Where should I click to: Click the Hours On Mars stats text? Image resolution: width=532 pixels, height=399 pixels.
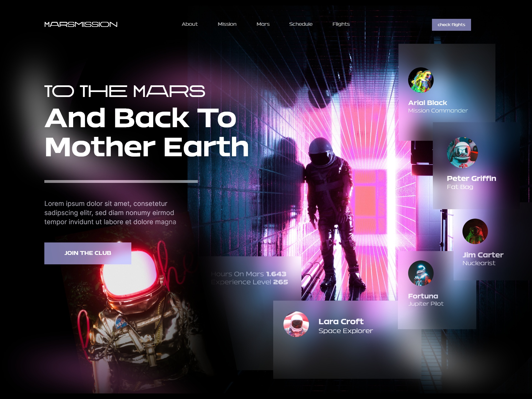249,274
